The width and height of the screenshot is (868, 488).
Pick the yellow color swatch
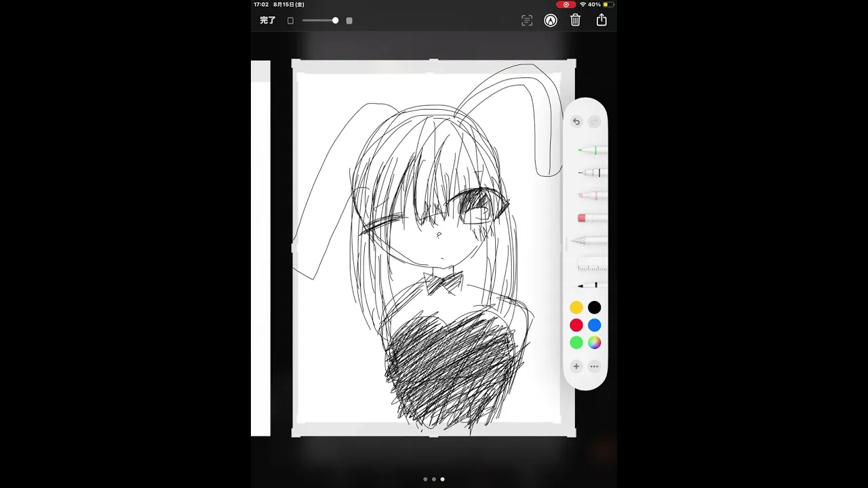[x=576, y=308]
